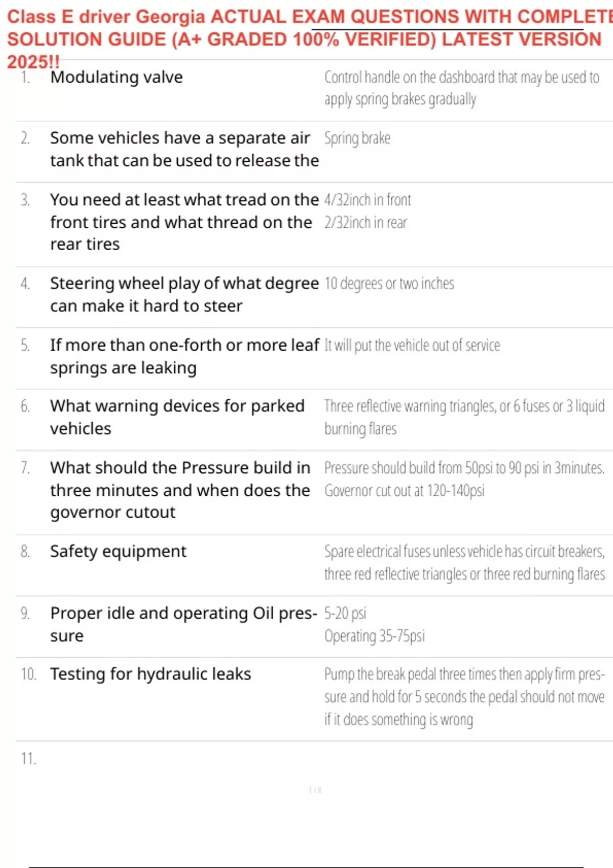The height and width of the screenshot is (868, 613).
Task: Click the leaf springs leaking question
Action: 184,356
